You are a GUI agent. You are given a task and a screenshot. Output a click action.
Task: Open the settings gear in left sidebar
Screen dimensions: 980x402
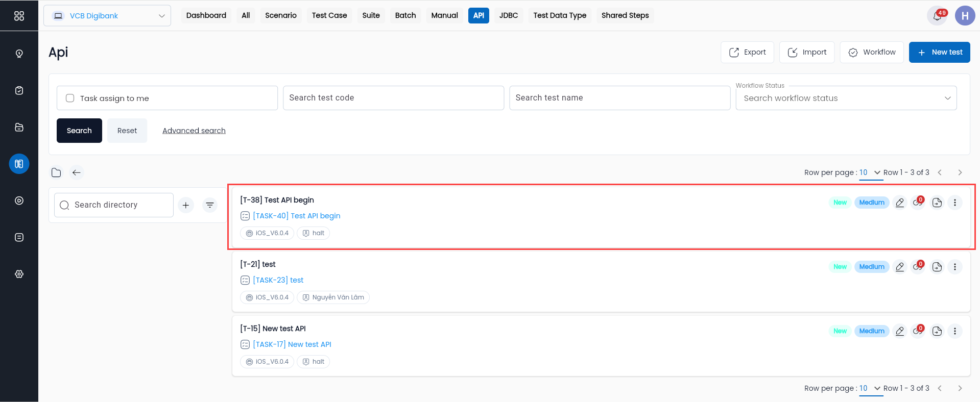(x=19, y=274)
